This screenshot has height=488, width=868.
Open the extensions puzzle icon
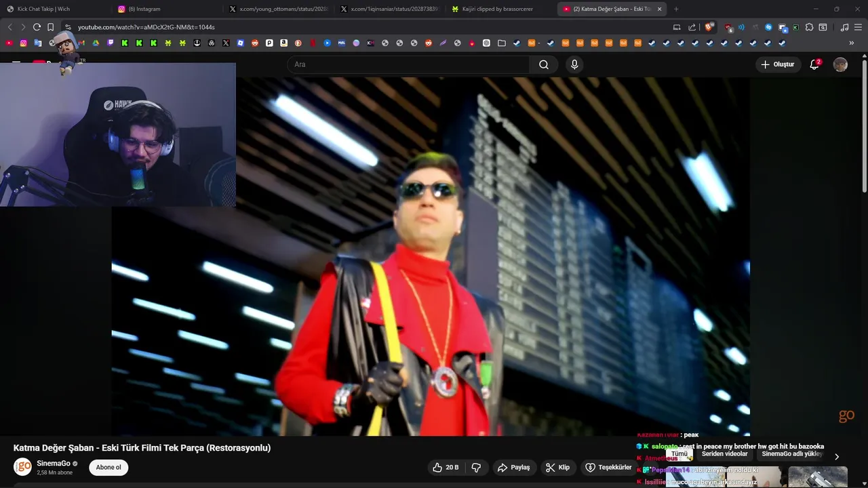(x=809, y=27)
